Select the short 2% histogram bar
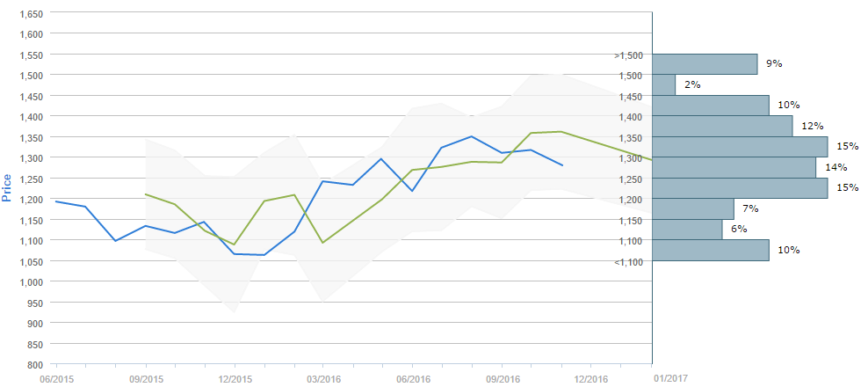The image size is (868, 387). tap(664, 84)
